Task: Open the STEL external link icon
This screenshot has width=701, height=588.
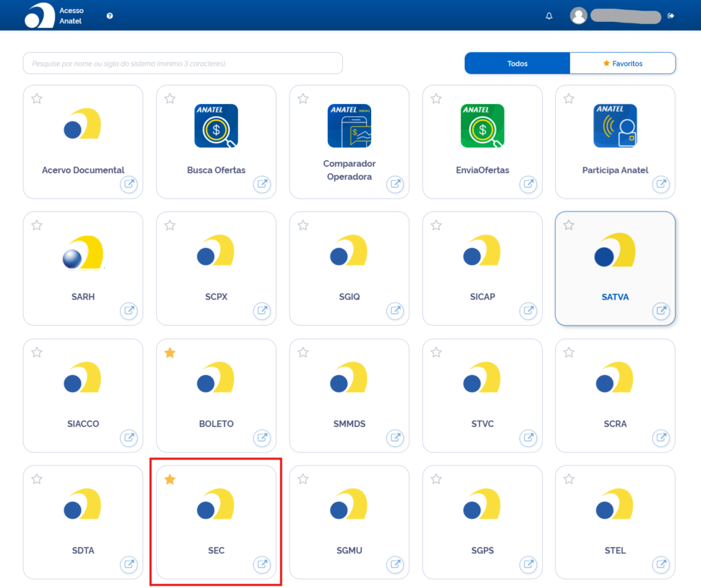Action: tap(661, 565)
